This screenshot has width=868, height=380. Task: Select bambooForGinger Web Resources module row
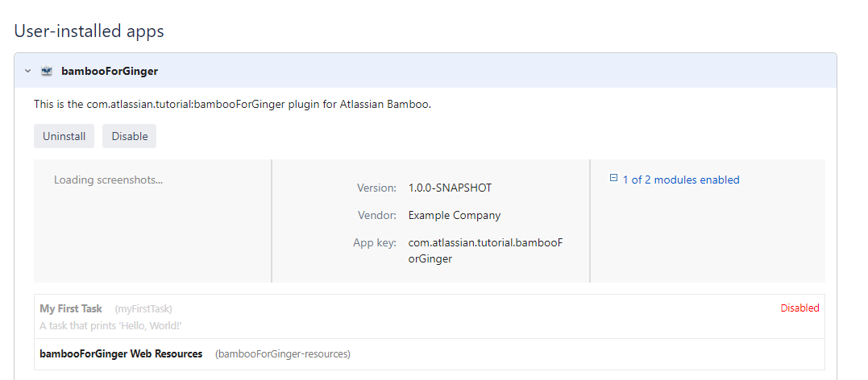tap(429, 354)
